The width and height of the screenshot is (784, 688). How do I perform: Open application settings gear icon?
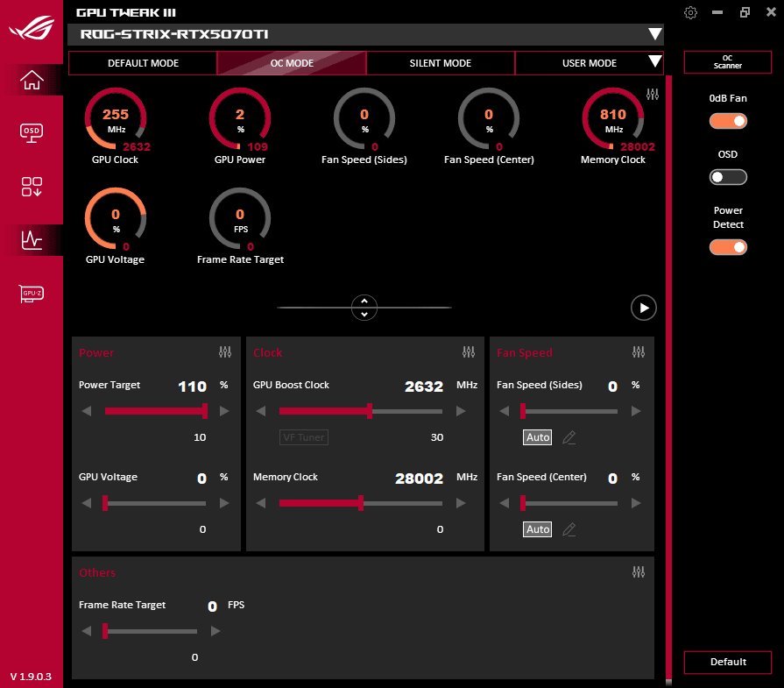[691, 12]
